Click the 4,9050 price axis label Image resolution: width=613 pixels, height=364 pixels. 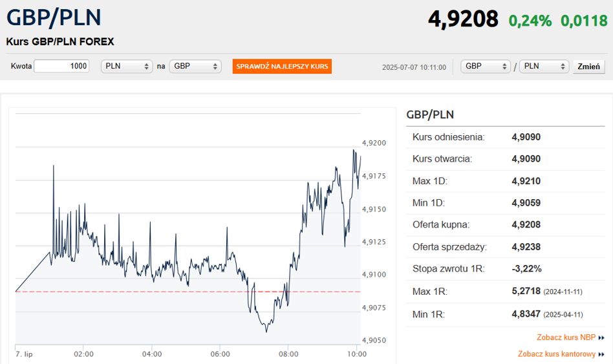(374, 341)
